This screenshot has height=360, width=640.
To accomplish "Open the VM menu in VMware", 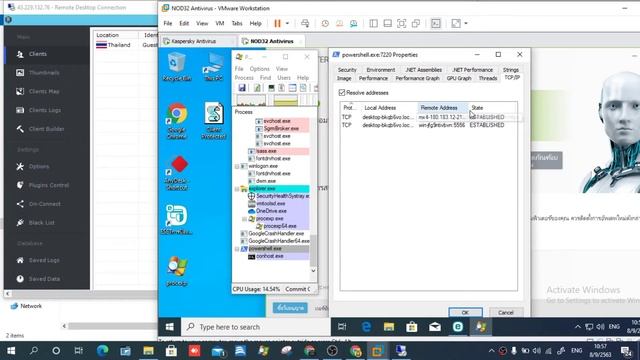I will coord(220,24).
